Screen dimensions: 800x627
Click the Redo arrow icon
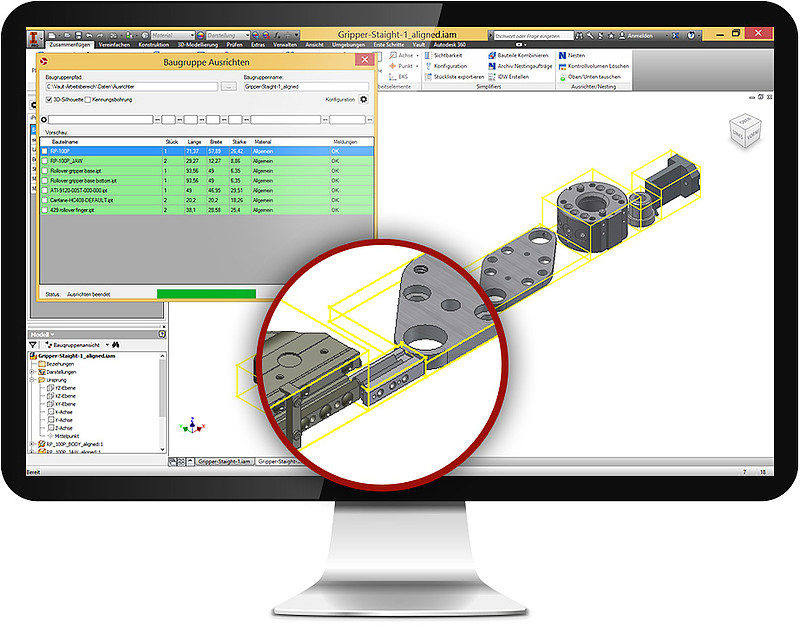pos(100,35)
